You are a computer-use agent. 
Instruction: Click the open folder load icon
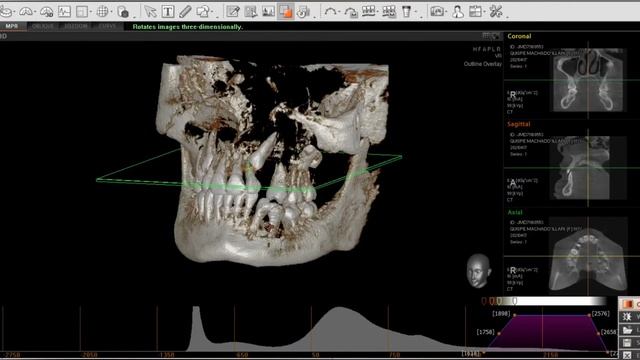pos(627,330)
